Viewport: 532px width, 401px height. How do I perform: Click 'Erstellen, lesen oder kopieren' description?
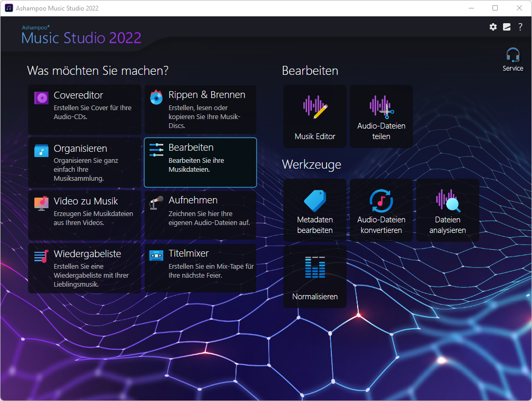(204, 116)
